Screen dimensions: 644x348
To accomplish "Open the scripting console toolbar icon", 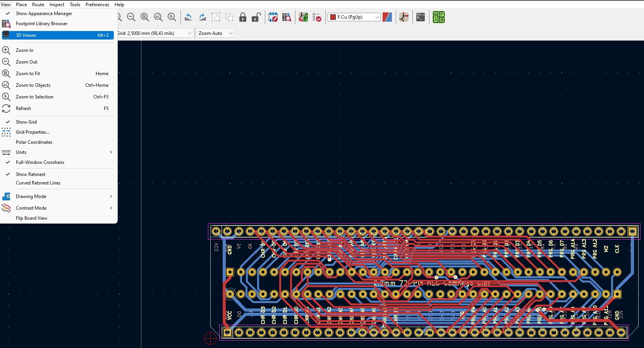I will tap(421, 17).
